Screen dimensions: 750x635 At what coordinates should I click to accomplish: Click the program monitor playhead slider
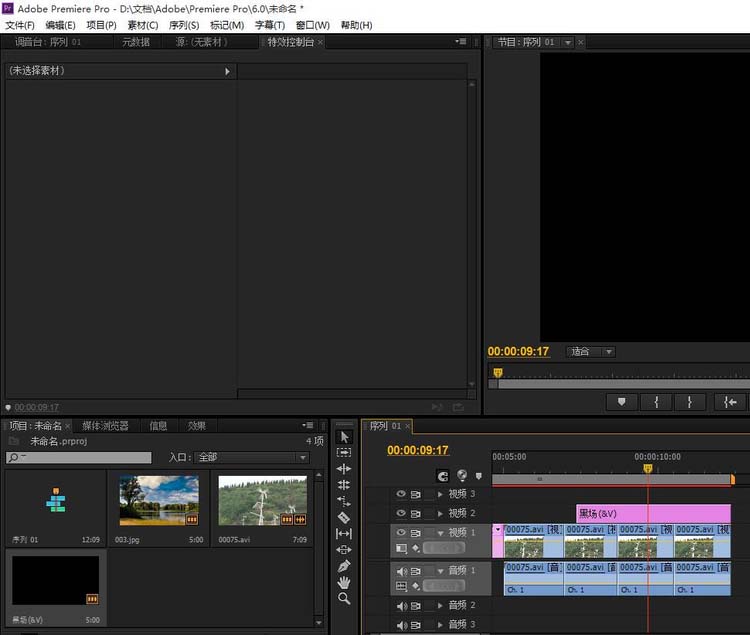[497, 372]
